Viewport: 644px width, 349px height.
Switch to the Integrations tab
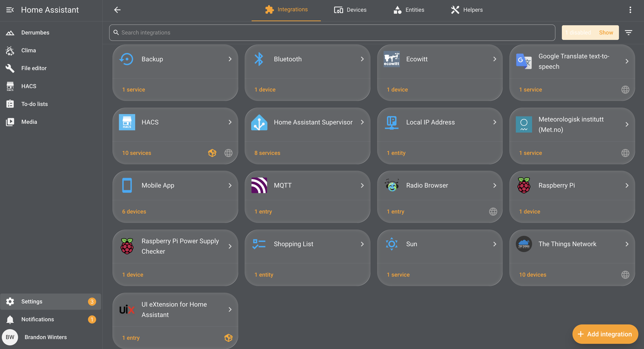(x=286, y=10)
